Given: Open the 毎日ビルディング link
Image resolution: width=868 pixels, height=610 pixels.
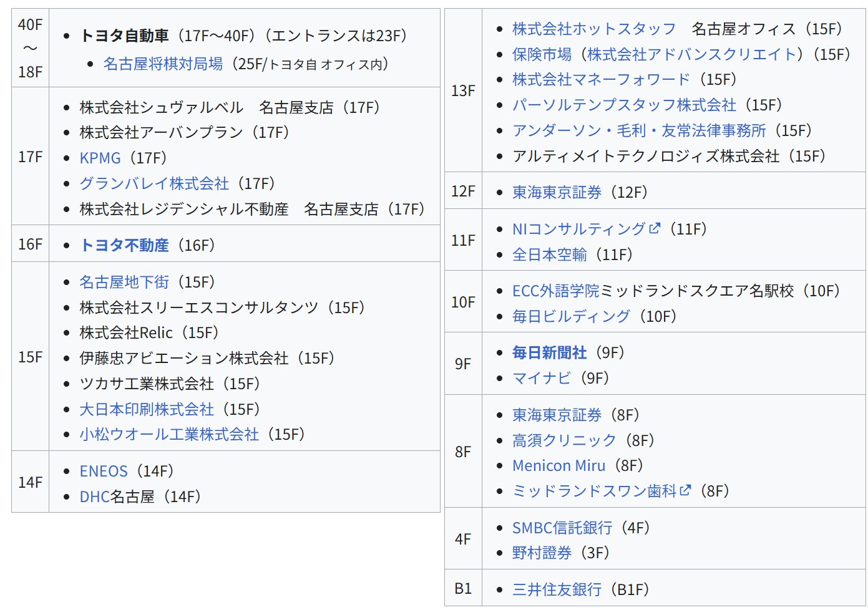Looking at the screenshot, I should [571, 316].
